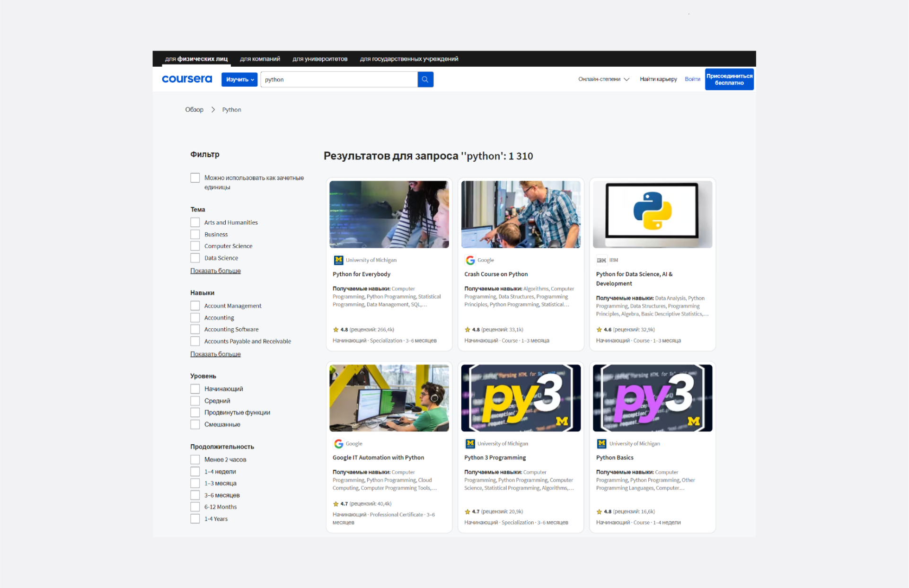Click the IBM logo on Data Science card
Viewport: 909px width, 588px height.
tap(601, 260)
